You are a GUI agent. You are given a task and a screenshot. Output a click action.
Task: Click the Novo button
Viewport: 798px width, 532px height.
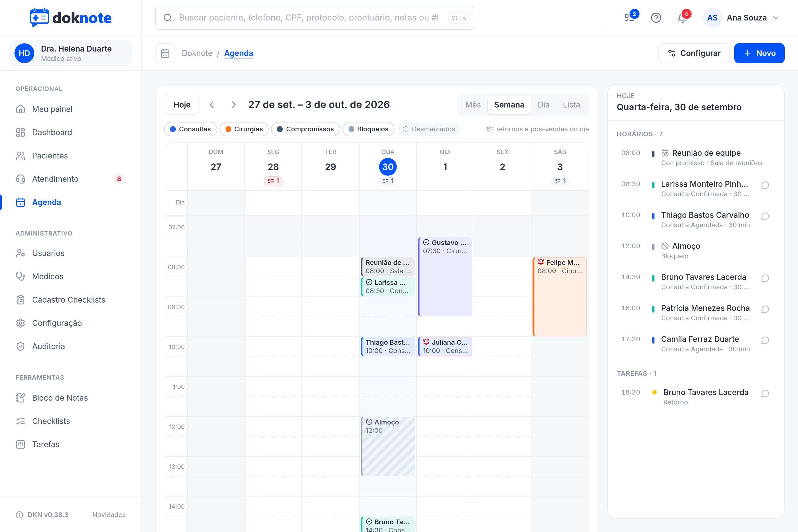[759, 53]
